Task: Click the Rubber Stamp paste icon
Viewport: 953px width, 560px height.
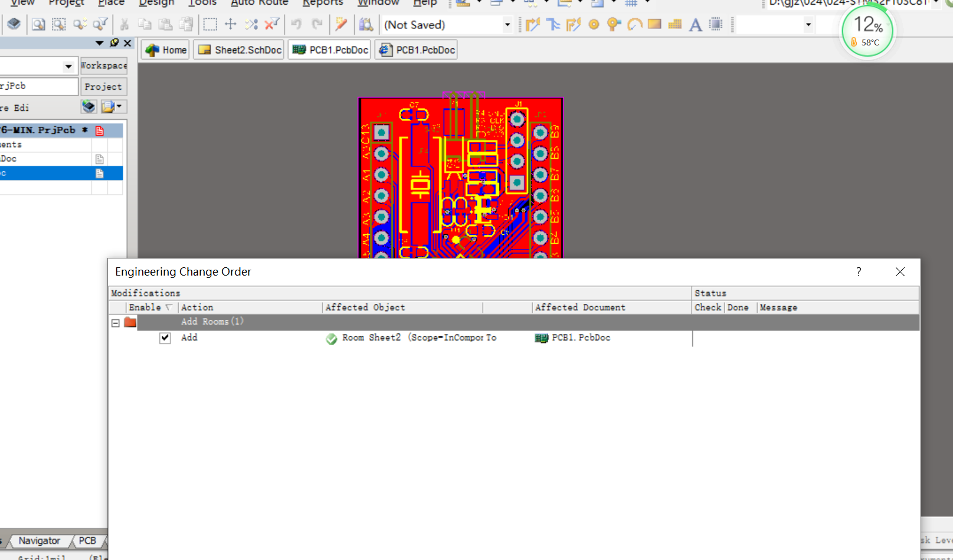Action: pyautogui.click(x=186, y=24)
